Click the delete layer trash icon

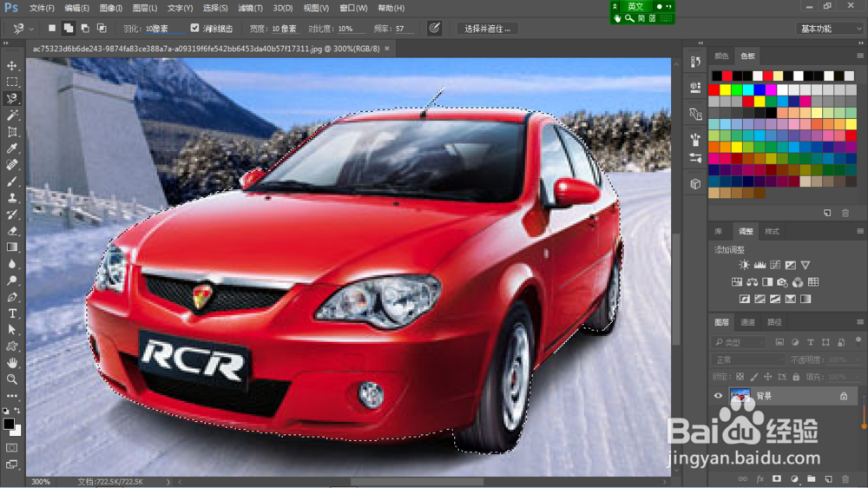[845, 479]
